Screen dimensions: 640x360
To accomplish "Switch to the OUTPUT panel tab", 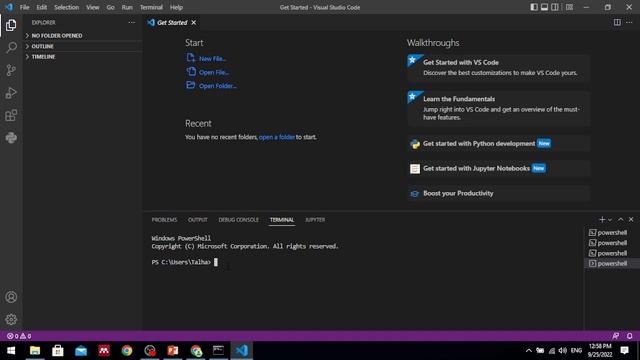I will 198,220.
